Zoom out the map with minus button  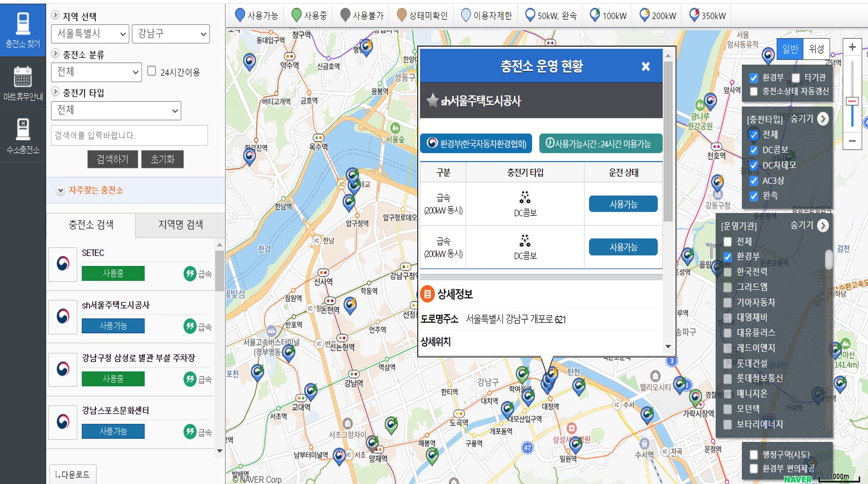click(x=852, y=141)
